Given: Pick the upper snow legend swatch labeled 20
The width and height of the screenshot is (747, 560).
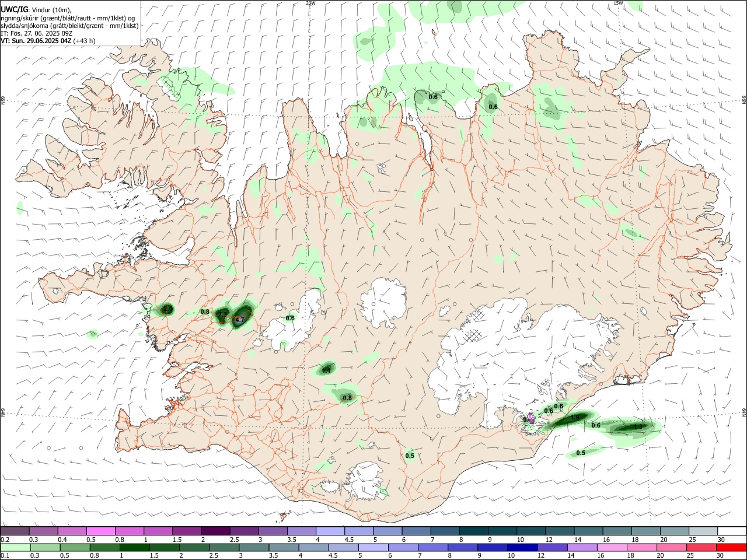Looking at the screenshot, I should click(673, 531).
